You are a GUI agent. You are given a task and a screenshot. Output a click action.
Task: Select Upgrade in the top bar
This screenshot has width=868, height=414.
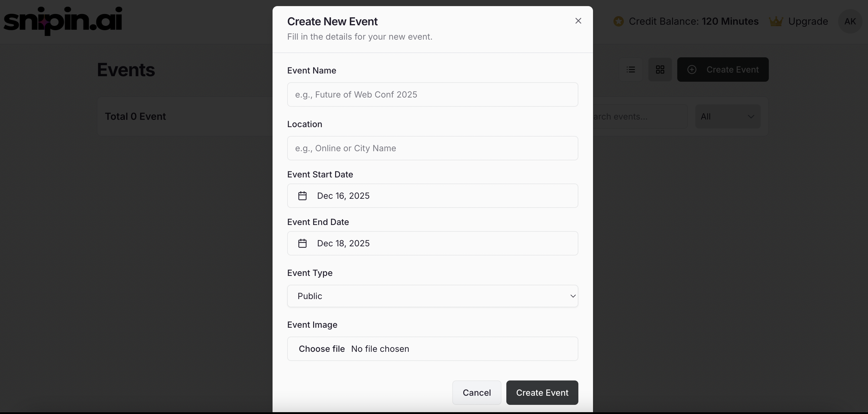pyautogui.click(x=808, y=21)
